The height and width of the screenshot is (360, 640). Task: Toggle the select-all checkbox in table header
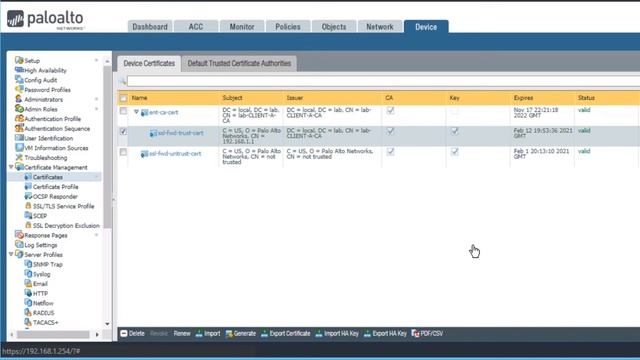point(123,98)
